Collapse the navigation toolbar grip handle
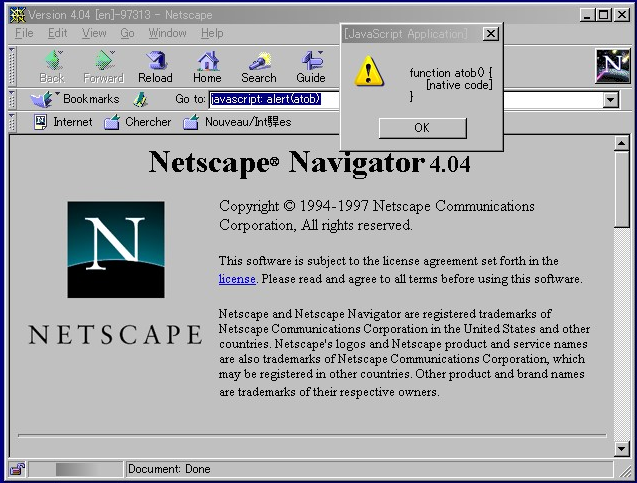Screen dimensions: 637x483 click(x=12, y=66)
